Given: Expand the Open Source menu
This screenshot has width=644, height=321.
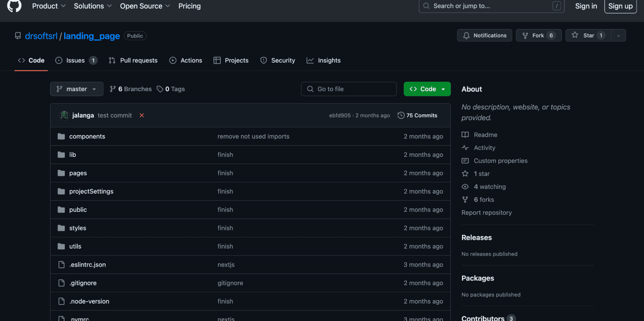Looking at the screenshot, I should pos(145,6).
